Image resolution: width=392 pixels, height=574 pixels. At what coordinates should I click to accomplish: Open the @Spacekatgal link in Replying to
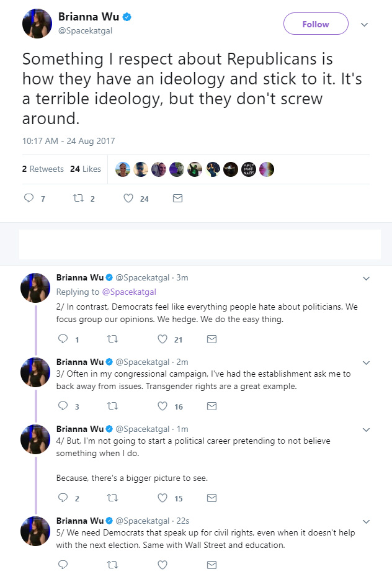[x=129, y=292]
